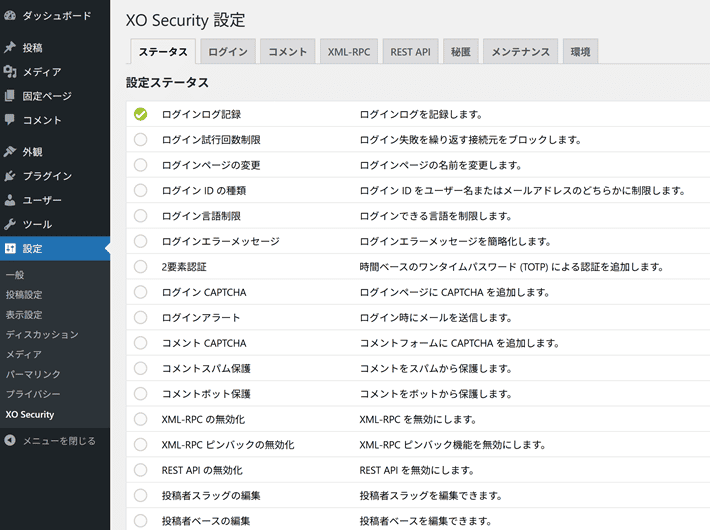The image size is (710, 530).
Task: Click the status circle for コメントスパム保護
Action: click(x=140, y=368)
